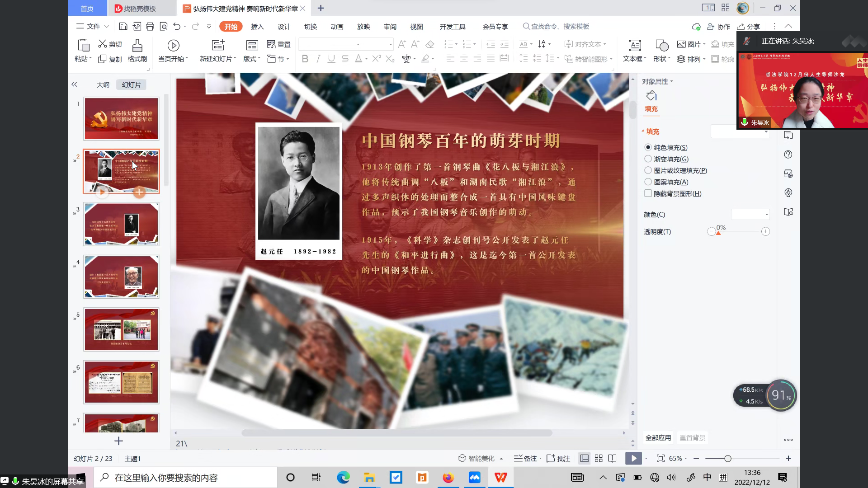Screen dimensions: 868x488
Task: Click the New Slide (新建幻灯片) icon
Action: click(x=218, y=45)
